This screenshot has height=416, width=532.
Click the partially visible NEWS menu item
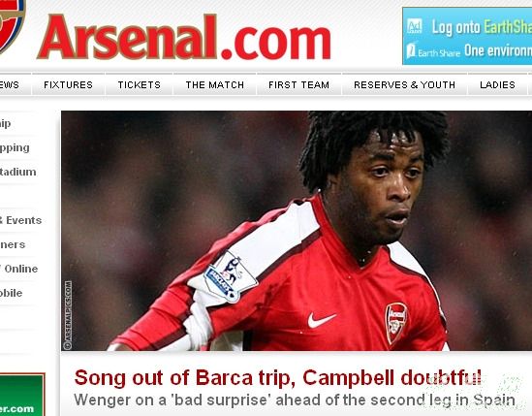(x=10, y=84)
